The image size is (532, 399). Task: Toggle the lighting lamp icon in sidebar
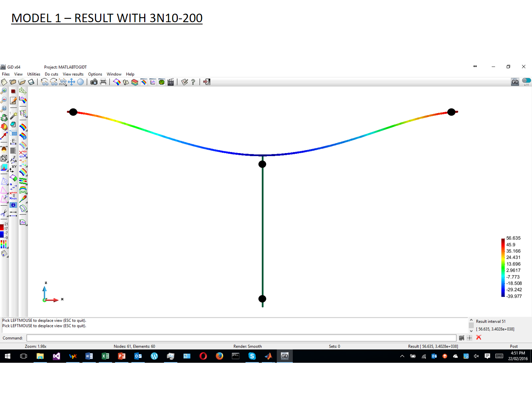coord(4,149)
